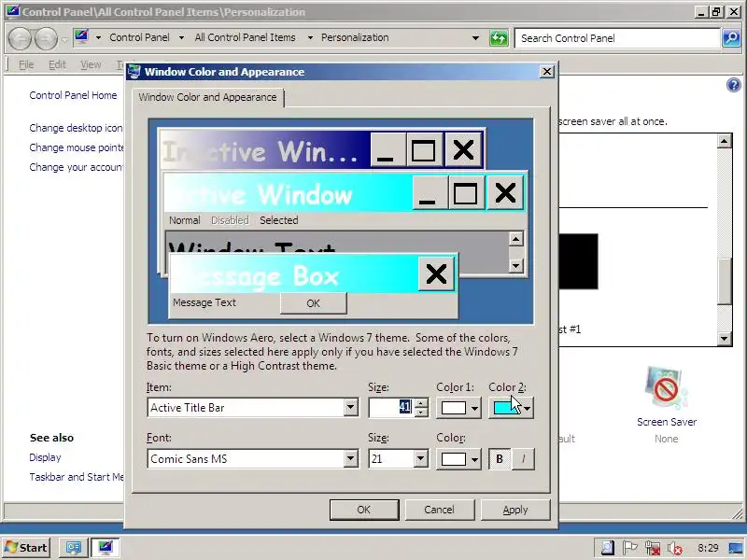The image size is (747, 560).
Task: Click the Change desktop icons link
Action: [76, 128]
